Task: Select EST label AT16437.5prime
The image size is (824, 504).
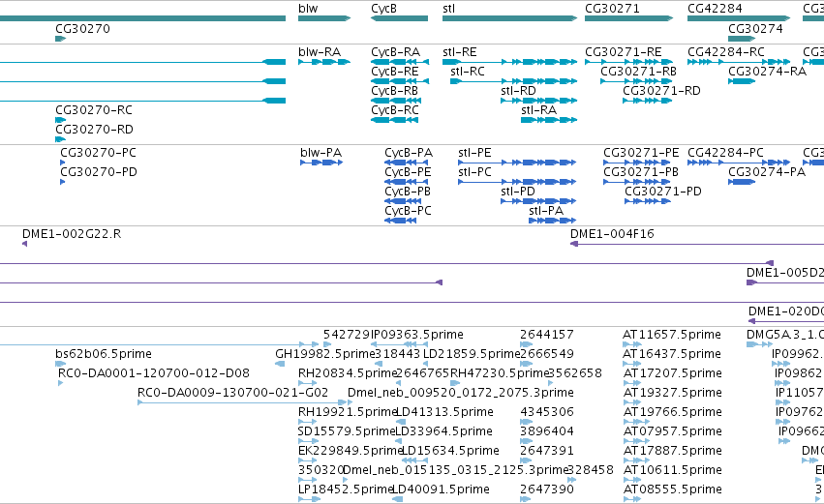Action: pyautogui.click(x=672, y=354)
